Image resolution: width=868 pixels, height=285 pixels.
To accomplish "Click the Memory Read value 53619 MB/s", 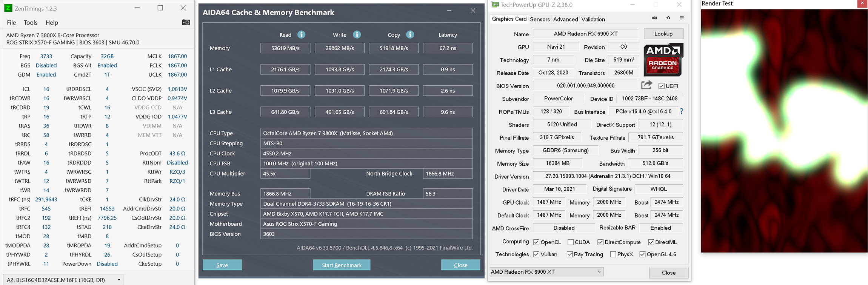I will tap(285, 48).
